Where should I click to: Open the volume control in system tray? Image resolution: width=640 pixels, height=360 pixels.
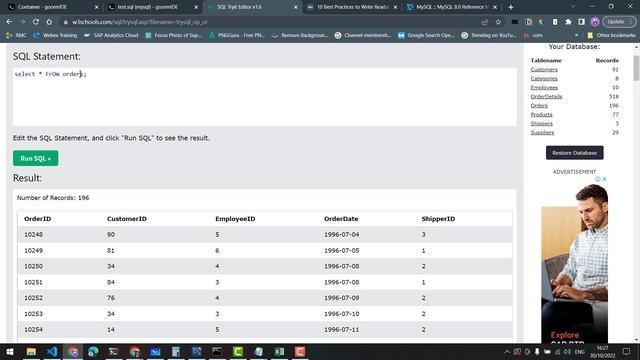[567, 351]
